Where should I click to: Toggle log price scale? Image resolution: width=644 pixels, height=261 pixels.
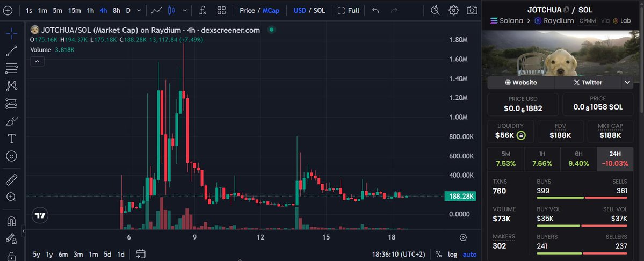(x=452, y=255)
